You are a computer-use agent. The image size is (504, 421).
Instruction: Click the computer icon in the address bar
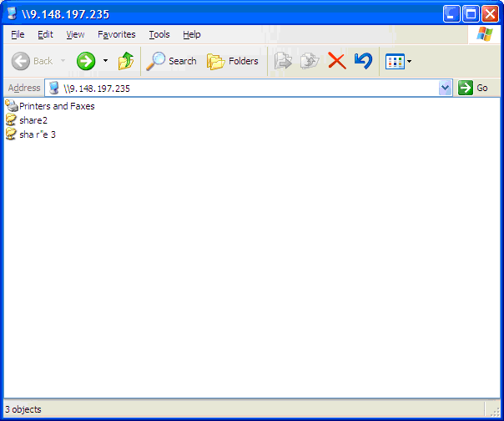(54, 88)
